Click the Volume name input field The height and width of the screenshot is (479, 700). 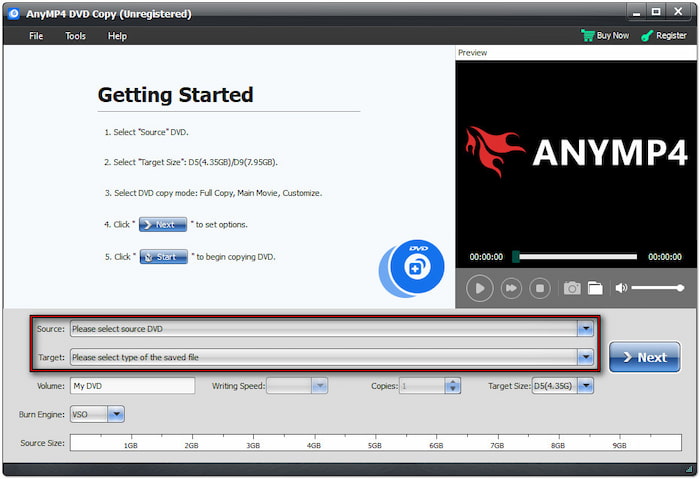[x=132, y=386]
